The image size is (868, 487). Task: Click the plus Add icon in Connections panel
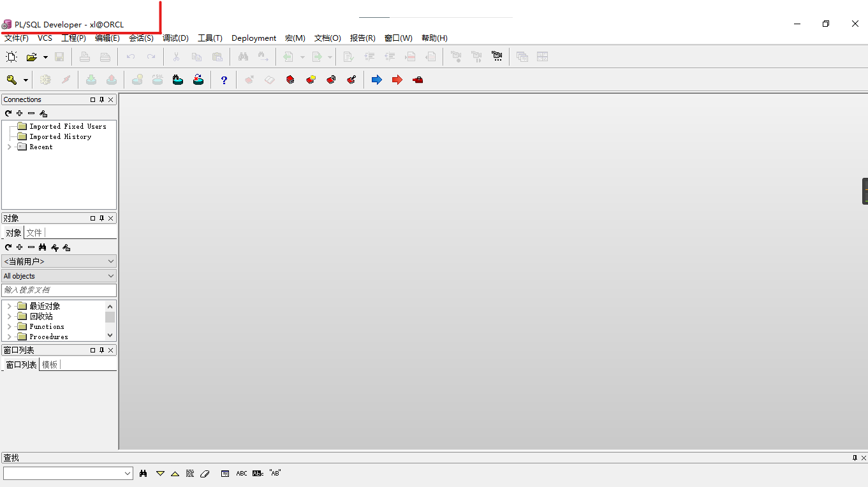pyautogui.click(x=20, y=113)
